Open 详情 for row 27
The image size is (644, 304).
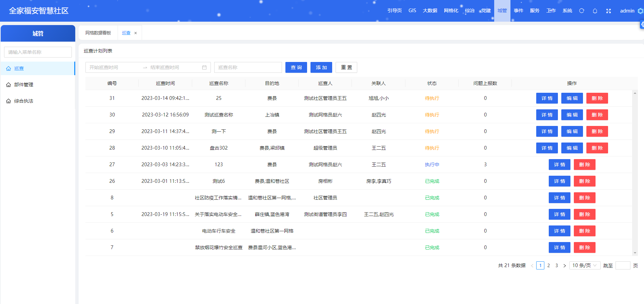[x=560, y=165]
